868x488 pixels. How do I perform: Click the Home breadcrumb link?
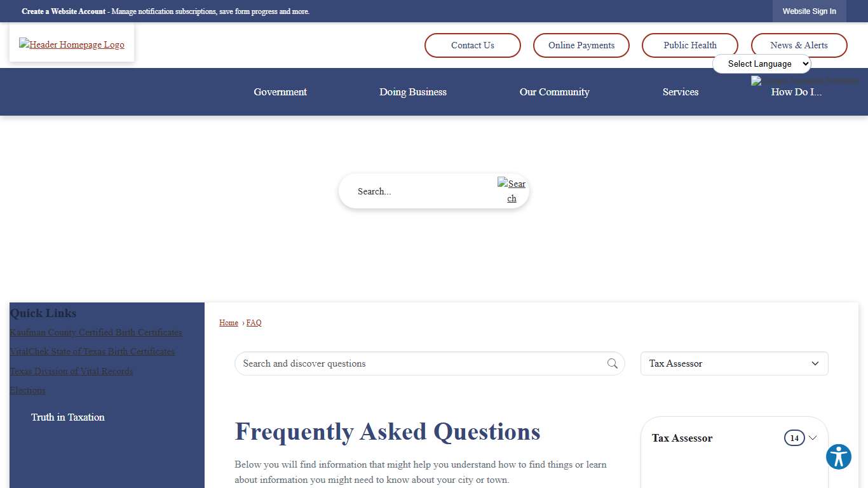coord(228,322)
